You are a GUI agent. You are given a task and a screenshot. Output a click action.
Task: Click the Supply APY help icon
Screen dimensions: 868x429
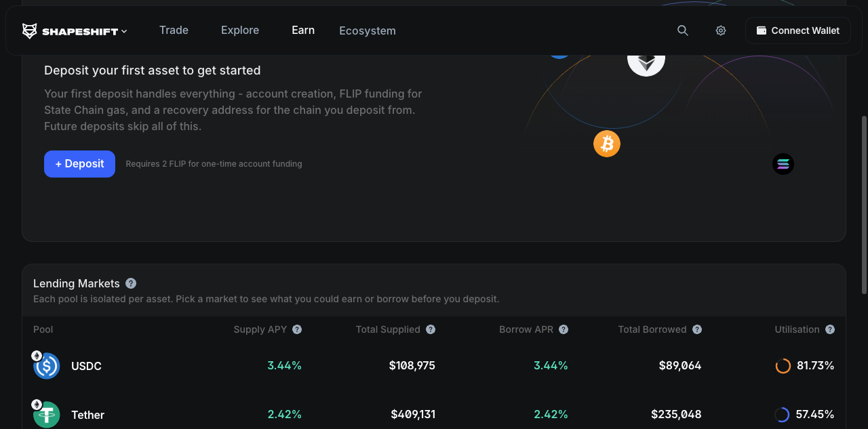coord(297,329)
